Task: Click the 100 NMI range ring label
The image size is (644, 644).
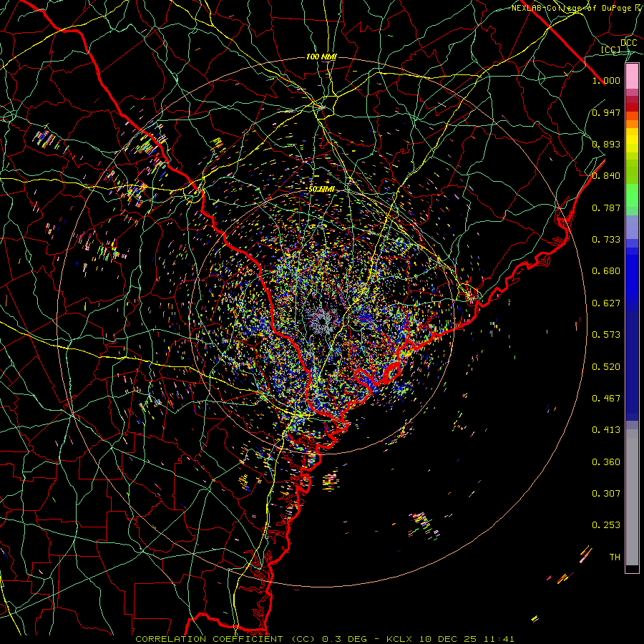Action: pyautogui.click(x=321, y=57)
